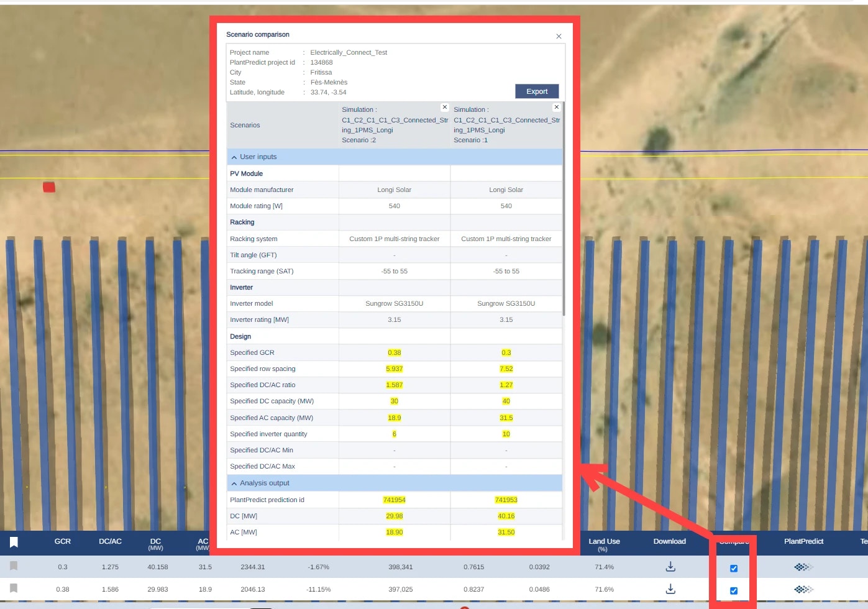Click DC [MW] value 40.16

pyautogui.click(x=506, y=516)
